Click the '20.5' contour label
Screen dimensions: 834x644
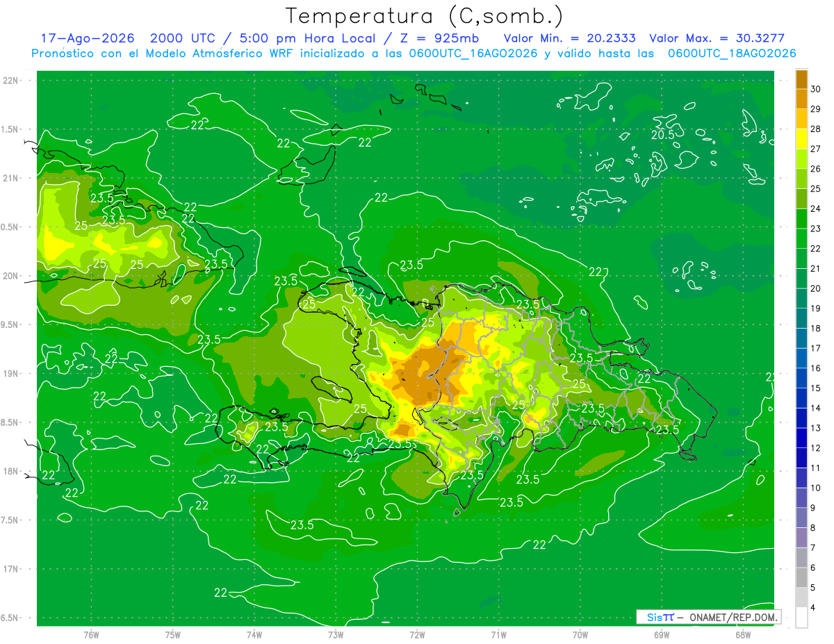tap(663, 135)
